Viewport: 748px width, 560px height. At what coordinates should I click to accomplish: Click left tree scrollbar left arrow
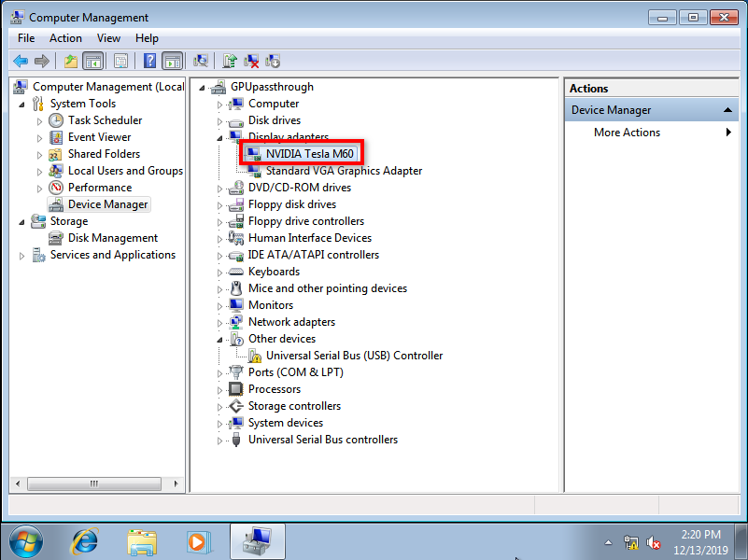tap(18, 483)
